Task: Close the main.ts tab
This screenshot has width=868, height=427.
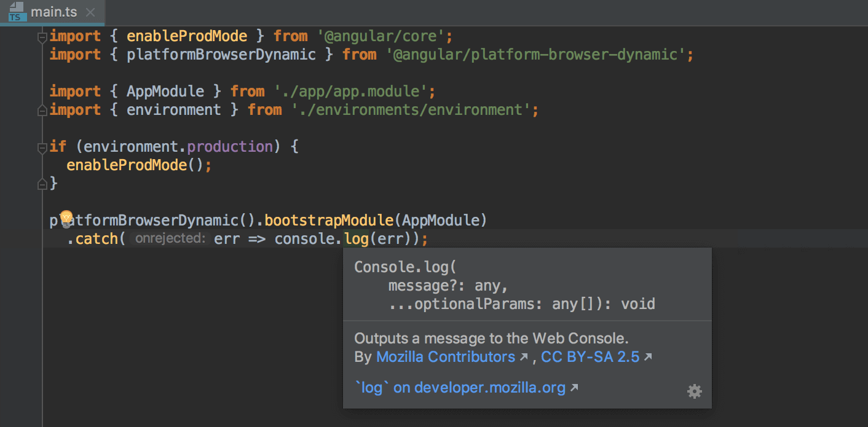Action: (90, 12)
